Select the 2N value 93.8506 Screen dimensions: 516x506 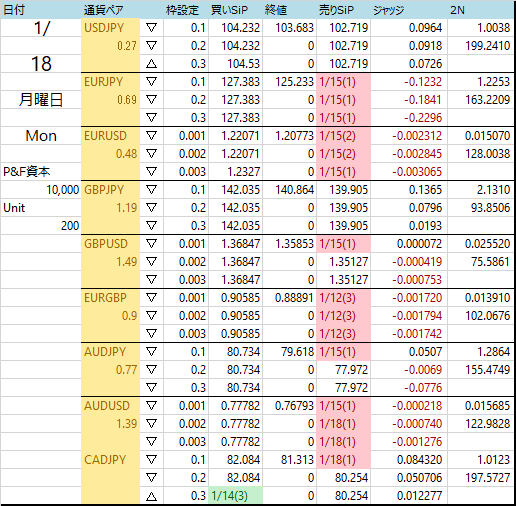coord(490,208)
